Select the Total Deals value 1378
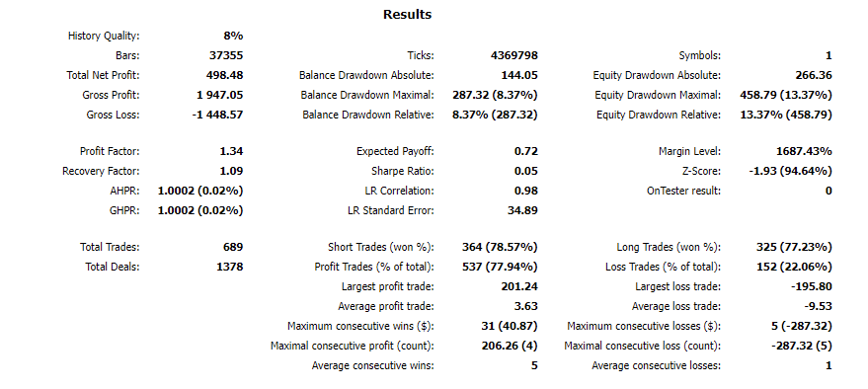 coord(230,267)
